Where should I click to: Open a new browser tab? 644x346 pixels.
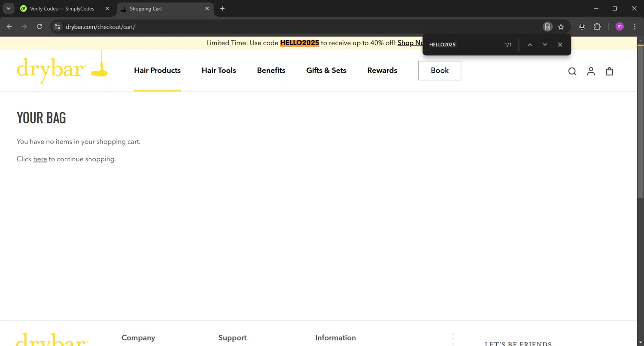click(222, 9)
